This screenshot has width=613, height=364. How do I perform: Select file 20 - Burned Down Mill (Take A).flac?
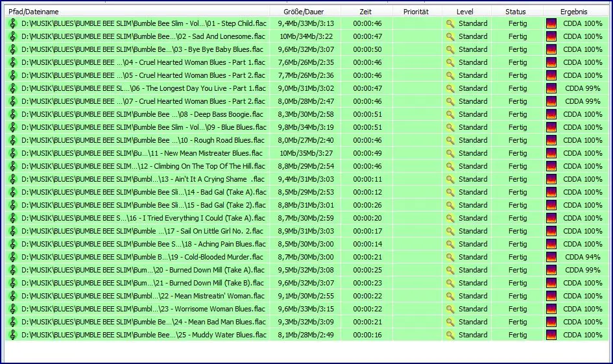click(x=143, y=270)
